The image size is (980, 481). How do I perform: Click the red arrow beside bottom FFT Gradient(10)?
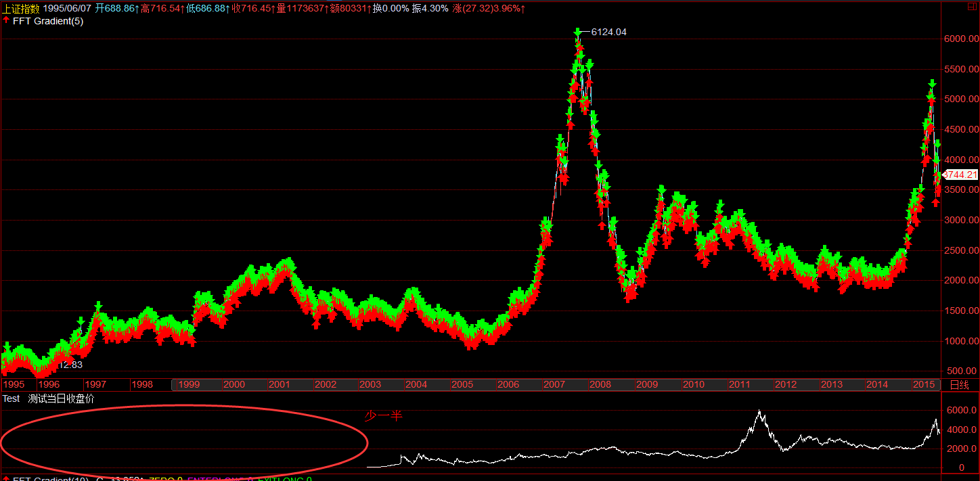coord(6,478)
